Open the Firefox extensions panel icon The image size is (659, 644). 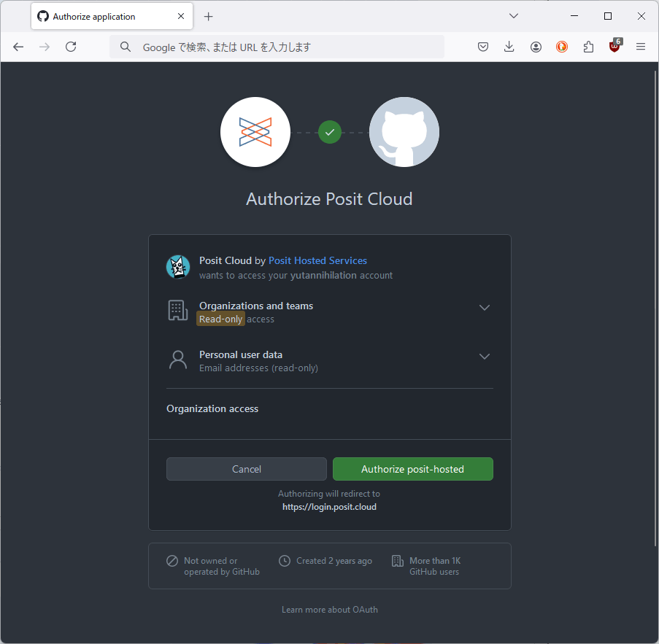588,46
